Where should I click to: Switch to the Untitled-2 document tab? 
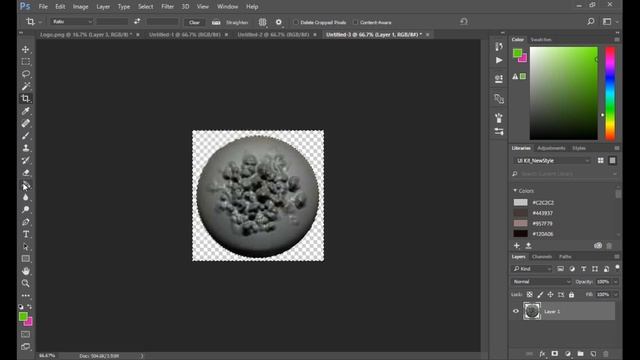pyautogui.click(x=273, y=35)
